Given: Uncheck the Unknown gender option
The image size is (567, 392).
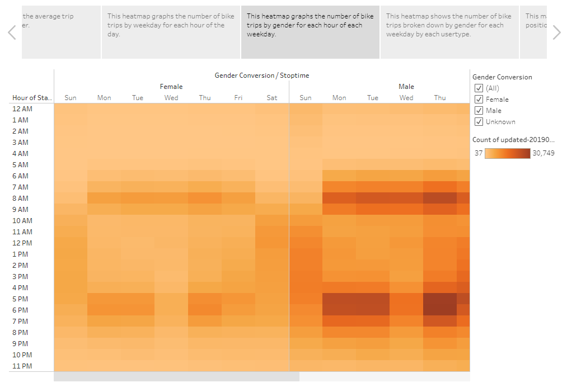Looking at the screenshot, I should click(479, 121).
